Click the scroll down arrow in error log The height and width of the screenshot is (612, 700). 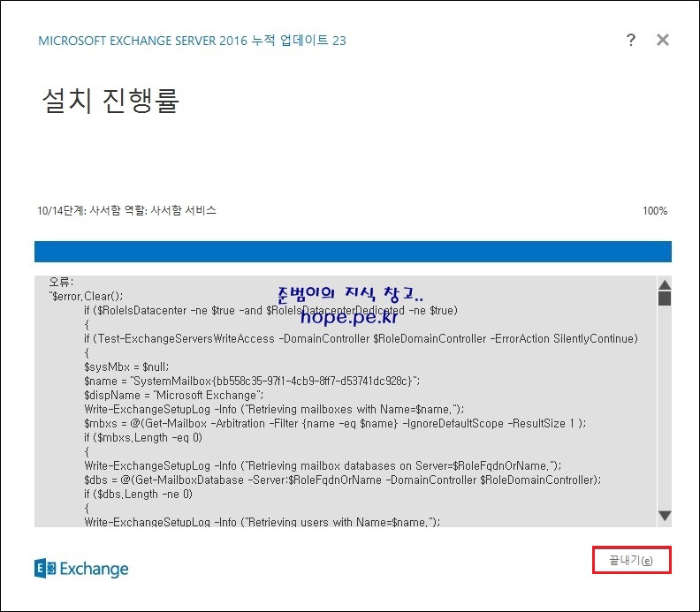[665, 516]
